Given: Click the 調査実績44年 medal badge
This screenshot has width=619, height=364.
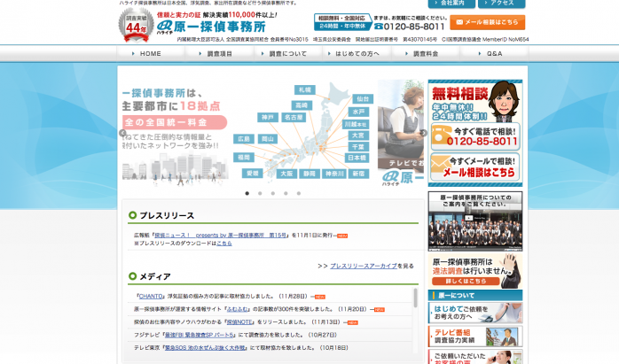Looking at the screenshot, I should (x=136, y=26).
